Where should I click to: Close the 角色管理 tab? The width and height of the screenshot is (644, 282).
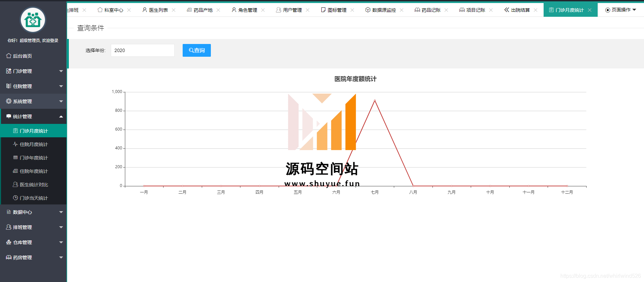click(x=263, y=10)
